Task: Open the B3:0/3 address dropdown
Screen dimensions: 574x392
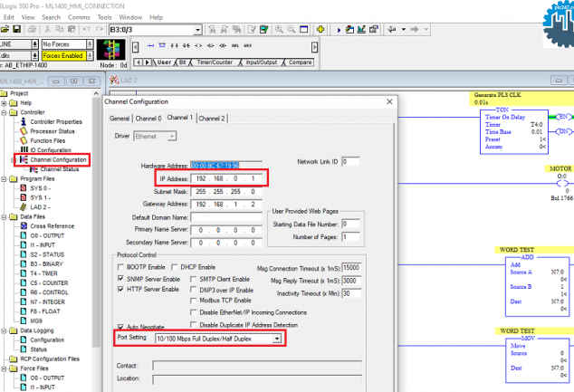Action: coord(197,30)
